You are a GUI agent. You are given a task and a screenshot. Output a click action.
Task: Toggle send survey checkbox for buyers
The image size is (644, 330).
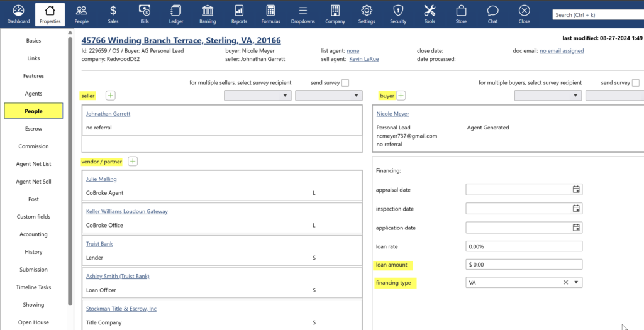636,83
